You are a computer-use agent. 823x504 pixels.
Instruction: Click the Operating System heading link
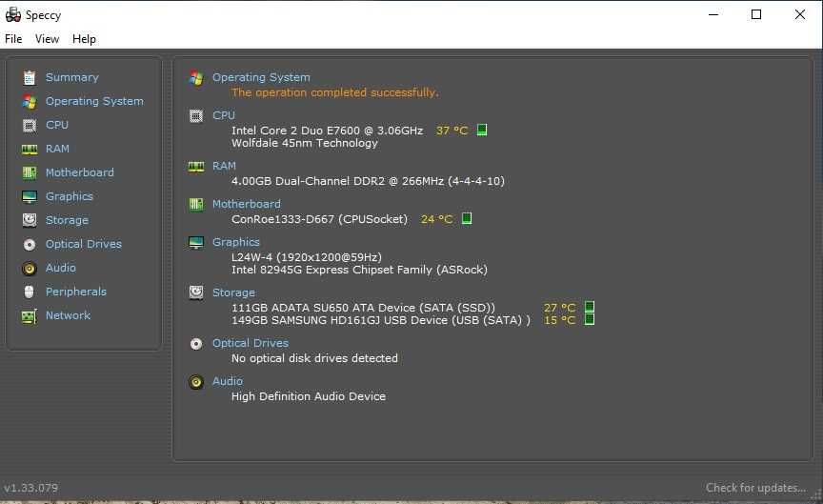[261, 77]
